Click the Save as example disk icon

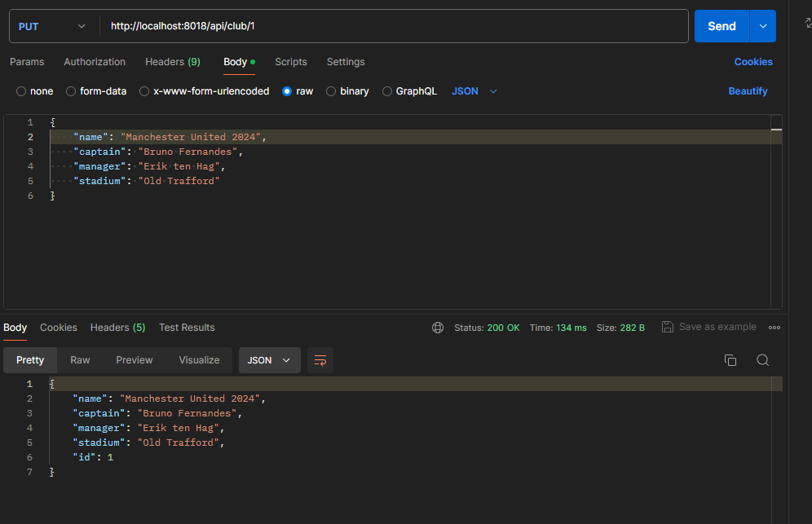pyautogui.click(x=668, y=327)
